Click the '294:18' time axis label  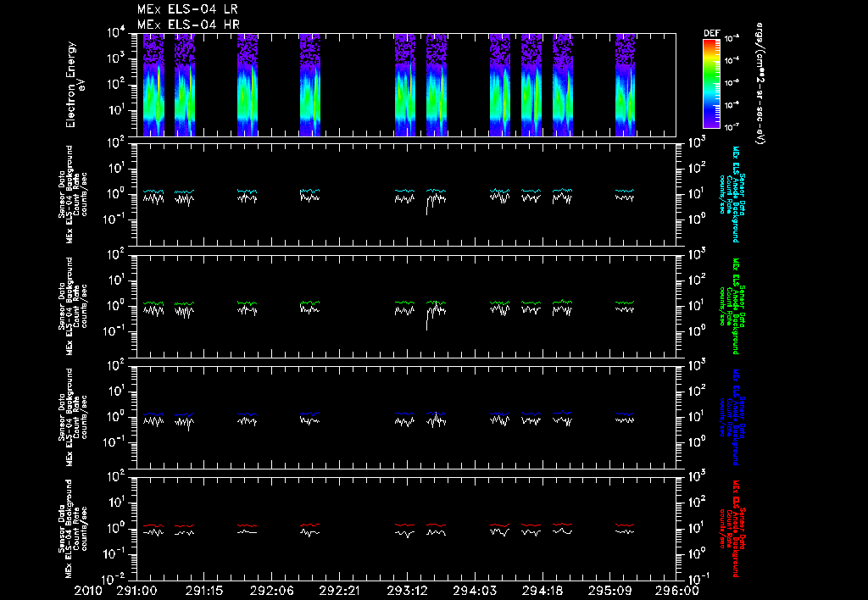click(542, 591)
